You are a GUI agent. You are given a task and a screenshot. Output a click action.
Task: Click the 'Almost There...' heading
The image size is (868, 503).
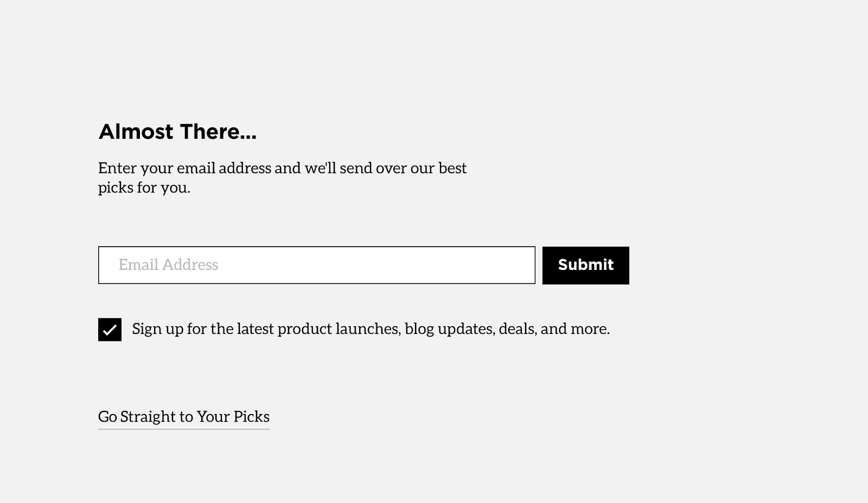pos(177,132)
